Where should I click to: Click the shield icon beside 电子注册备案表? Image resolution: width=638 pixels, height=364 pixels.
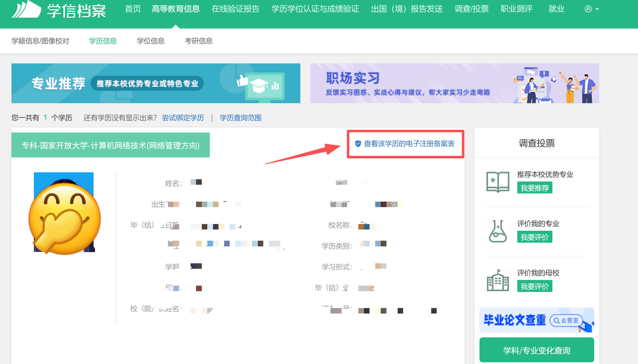coord(358,144)
